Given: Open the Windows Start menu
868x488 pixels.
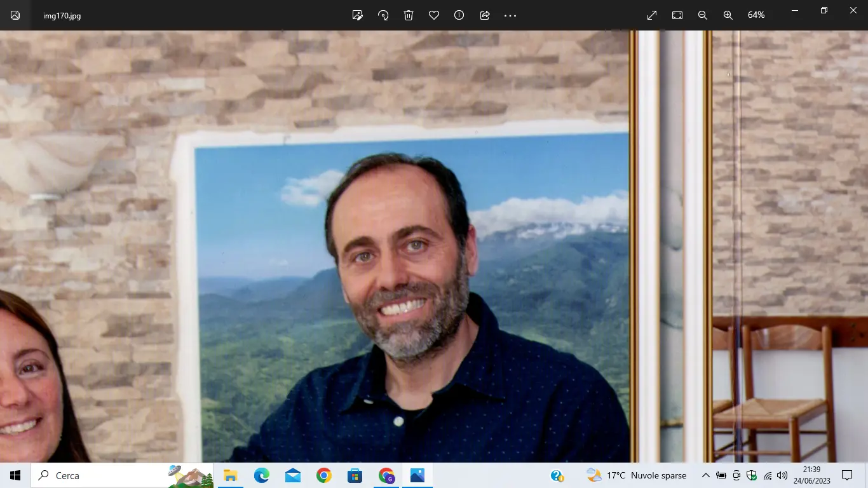Looking at the screenshot, I should 15,475.
